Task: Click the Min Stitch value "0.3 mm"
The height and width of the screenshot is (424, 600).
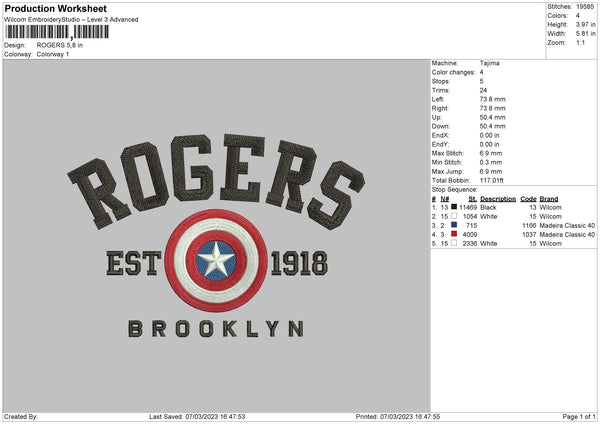Action: [x=491, y=162]
